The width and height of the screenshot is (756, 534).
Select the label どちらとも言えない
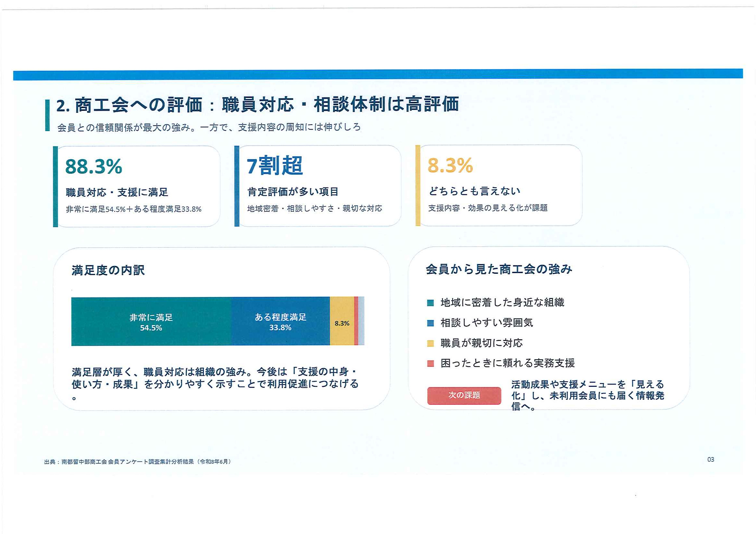[474, 191]
